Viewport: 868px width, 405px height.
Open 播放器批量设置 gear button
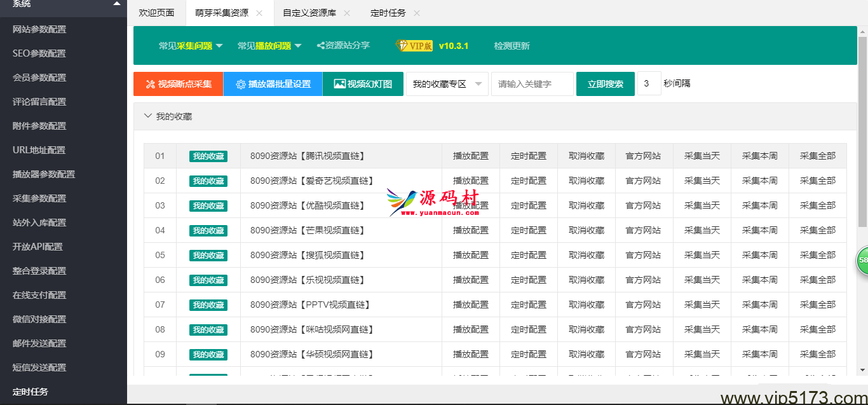(x=241, y=84)
